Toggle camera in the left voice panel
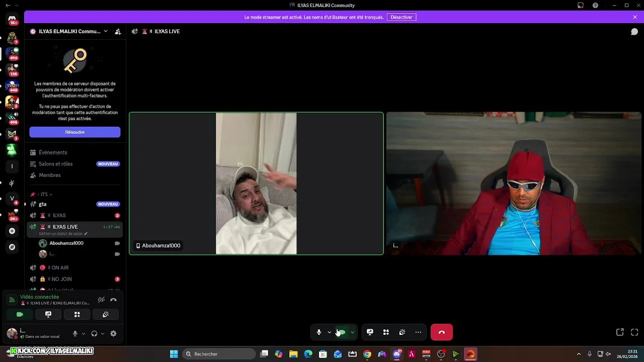This screenshot has width=644, height=362. click(x=20, y=314)
